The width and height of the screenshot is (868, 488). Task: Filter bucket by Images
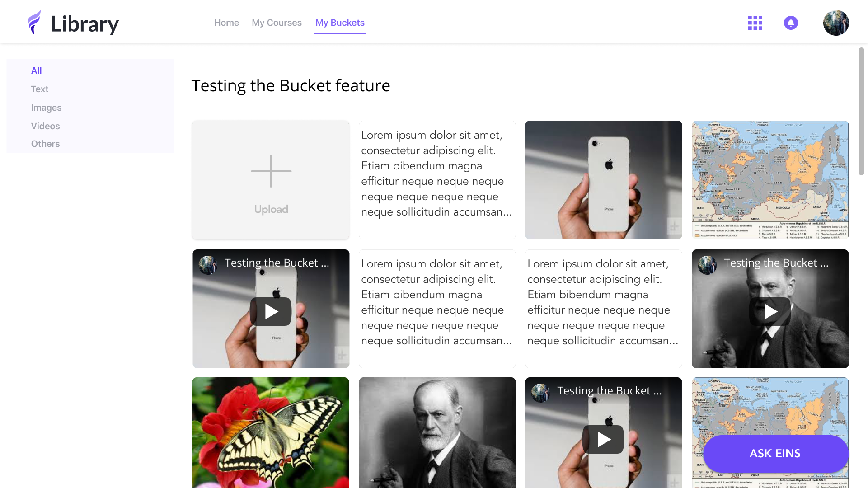(46, 108)
